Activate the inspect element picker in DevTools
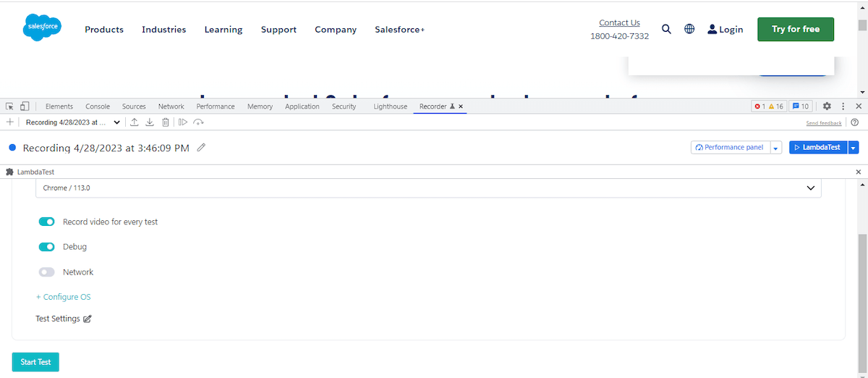The width and height of the screenshot is (868, 378). coord(10,106)
